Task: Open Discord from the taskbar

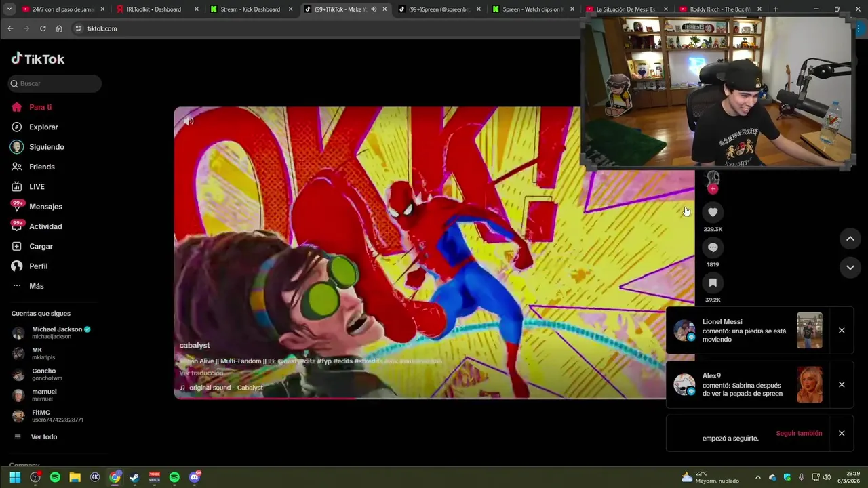Action: 195,477
